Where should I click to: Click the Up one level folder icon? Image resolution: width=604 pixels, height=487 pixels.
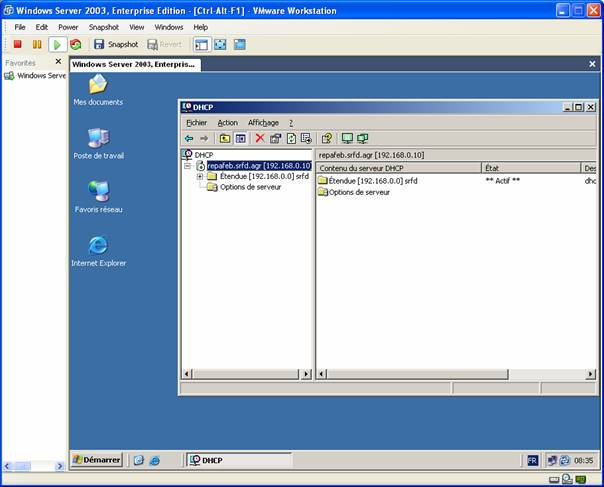pyautogui.click(x=225, y=138)
